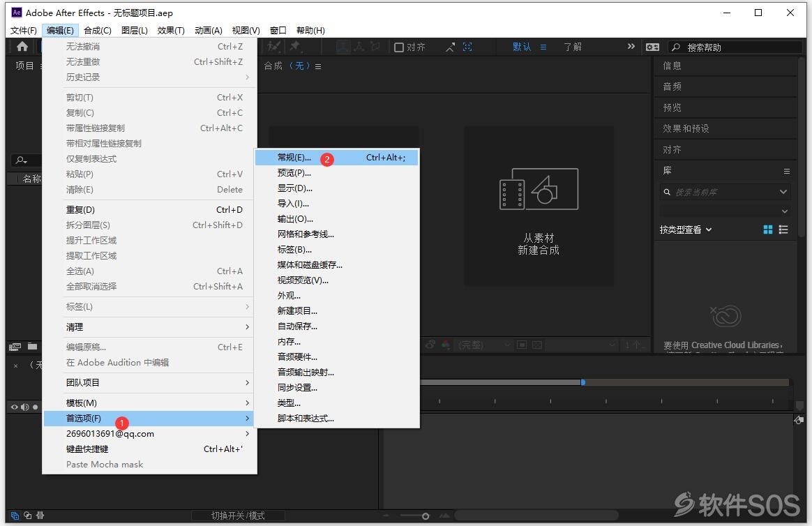Click 切换开关/模式 button in timeline
The image size is (812, 526).
238,516
